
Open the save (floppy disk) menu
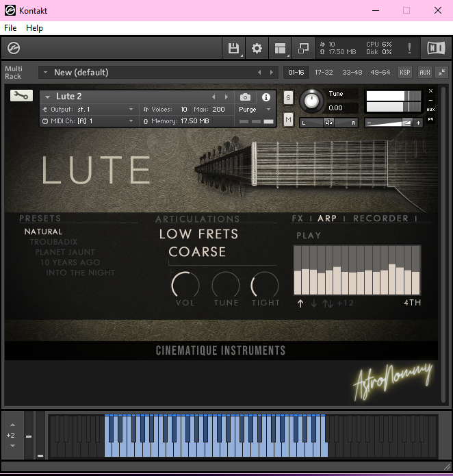pos(233,48)
